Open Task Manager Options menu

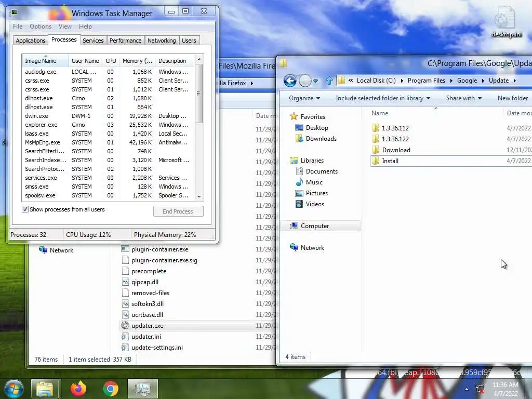[41, 26]
